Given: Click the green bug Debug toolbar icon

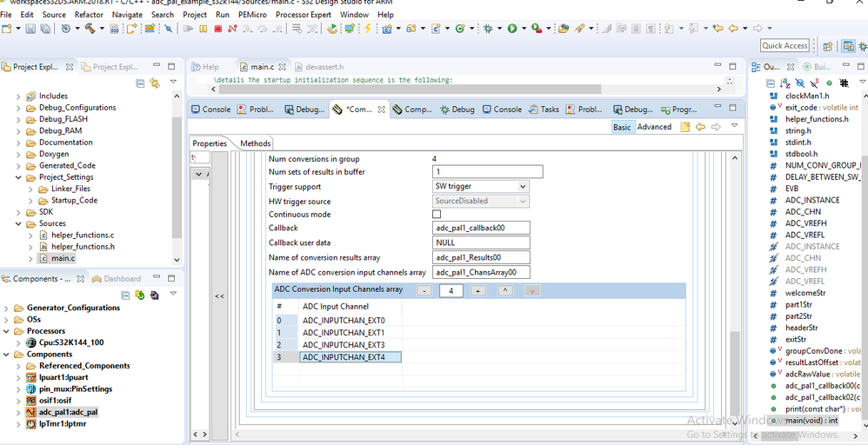Looking at the screenshot, I should point(488,28).
